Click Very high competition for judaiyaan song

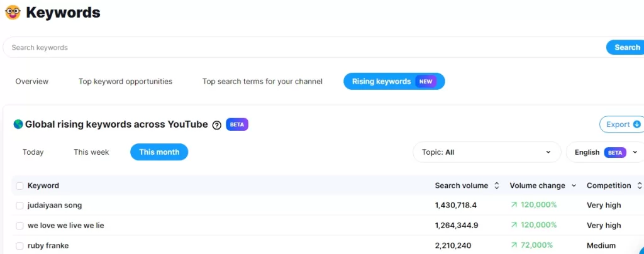[604, 205]
